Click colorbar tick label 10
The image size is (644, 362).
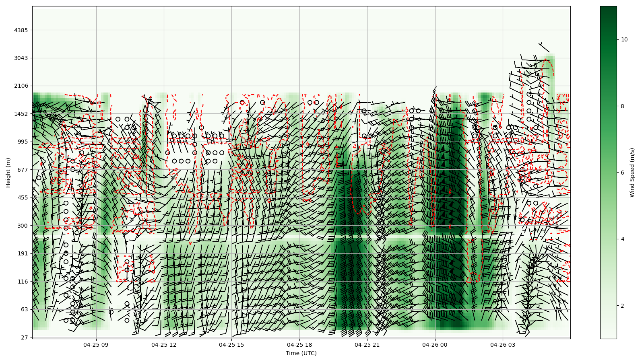(x=624, y=39)
